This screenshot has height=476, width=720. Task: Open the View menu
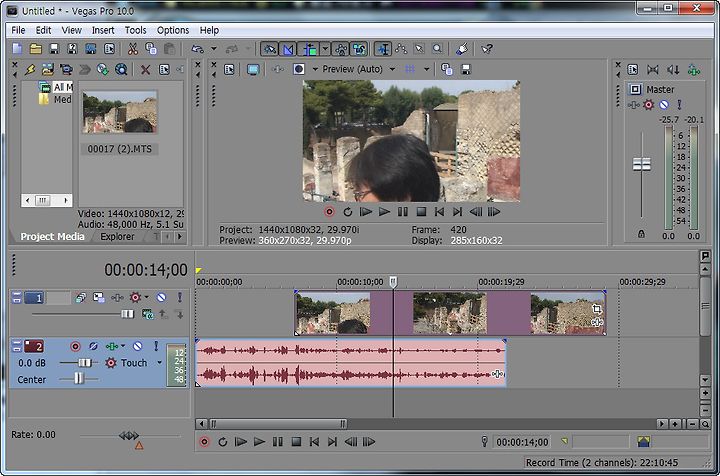tap(72, 30)
